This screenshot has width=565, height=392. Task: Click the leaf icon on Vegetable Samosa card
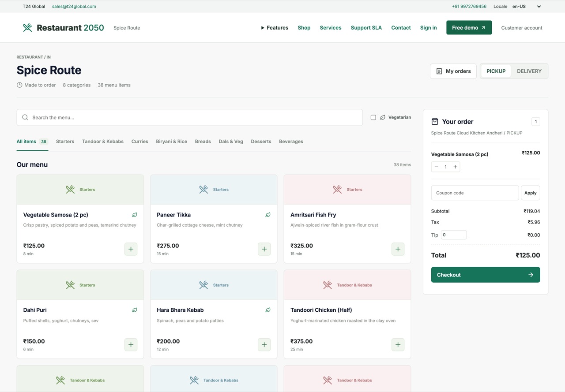tap(135, 215)
